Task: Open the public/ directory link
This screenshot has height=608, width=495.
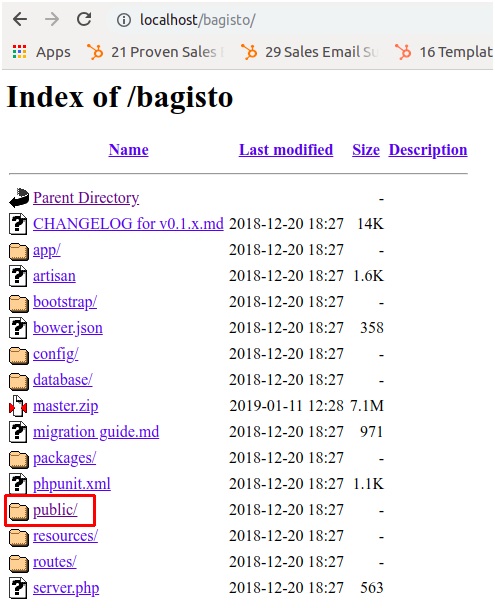Action: (x=55, y=510)
